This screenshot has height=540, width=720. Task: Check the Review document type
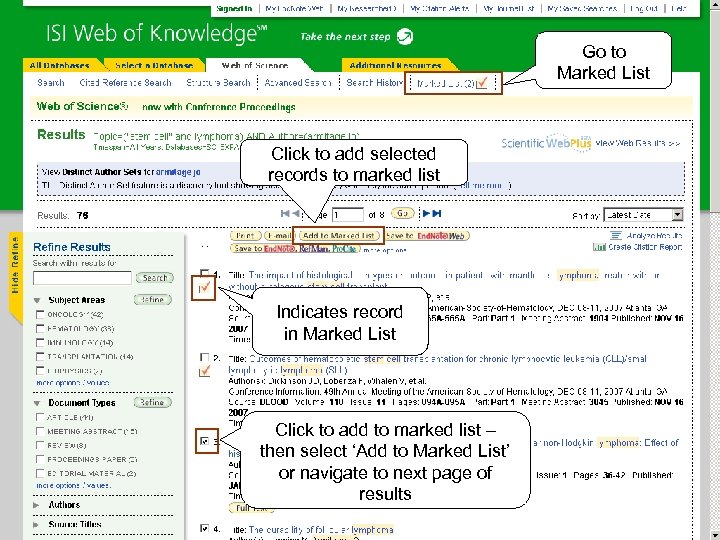[x=40, y=445]
